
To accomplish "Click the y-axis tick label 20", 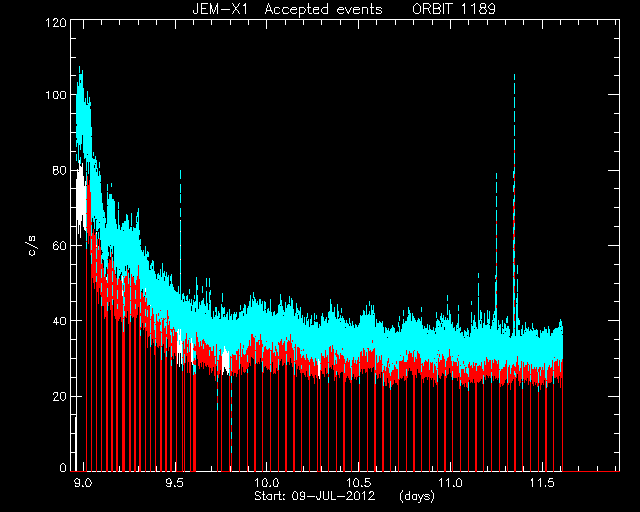I will pyautogui.click(x=59, y=396).
